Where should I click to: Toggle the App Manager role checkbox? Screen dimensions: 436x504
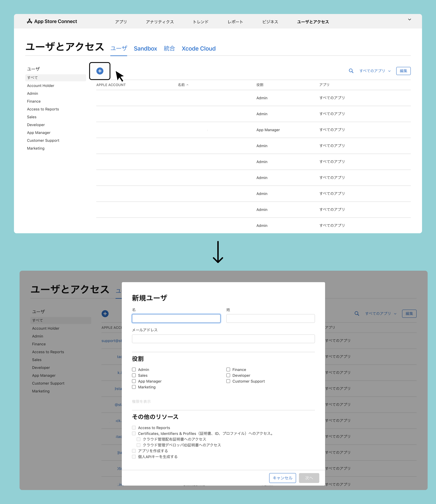pyautogui.click(x=134, y=381)
